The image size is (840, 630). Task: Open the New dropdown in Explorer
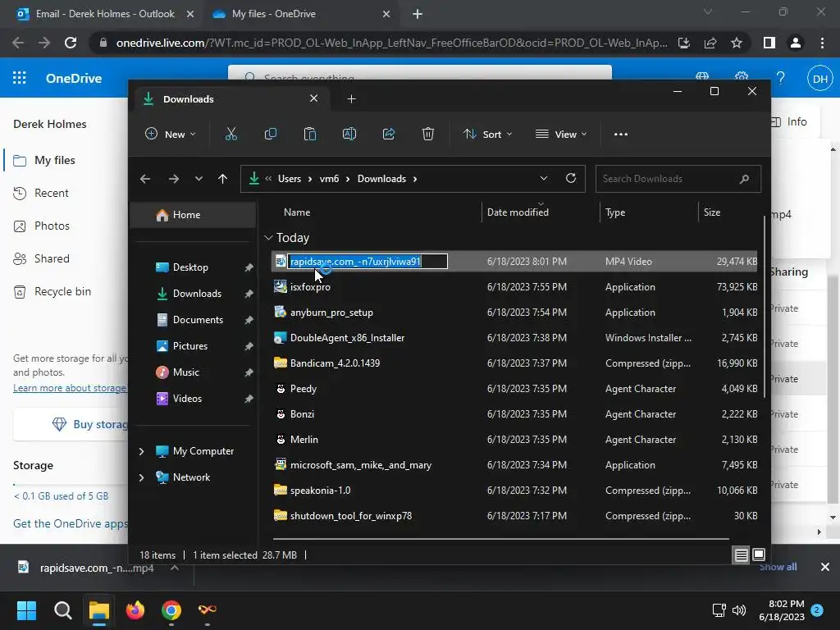pyautogui.click(x=171, y=134)
